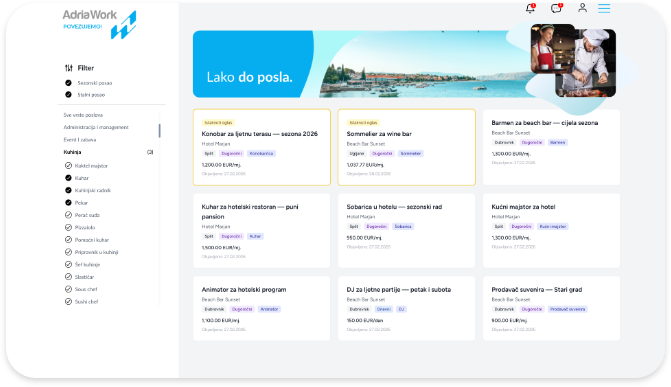The image size is (671, 387).
Task: Click the Kuhinja count badge
Action: (150, 152)
